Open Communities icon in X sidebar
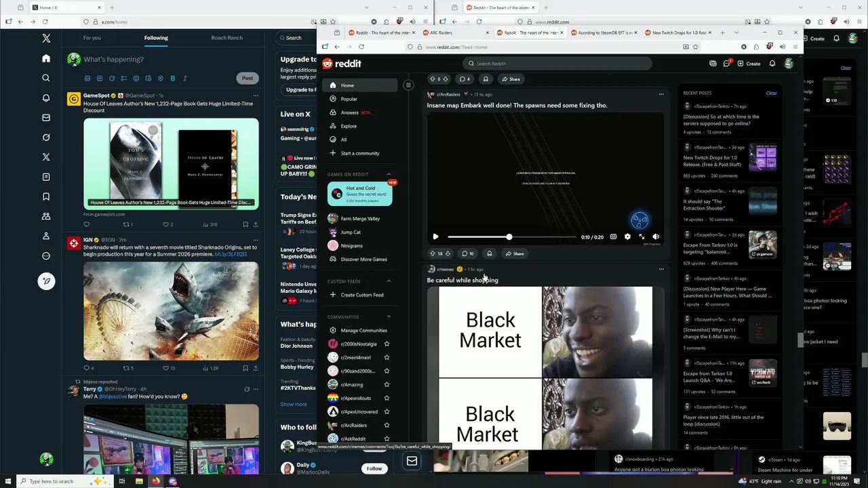Image resolution: width=868 pixels, height=488 pixels. click(46, 216)
